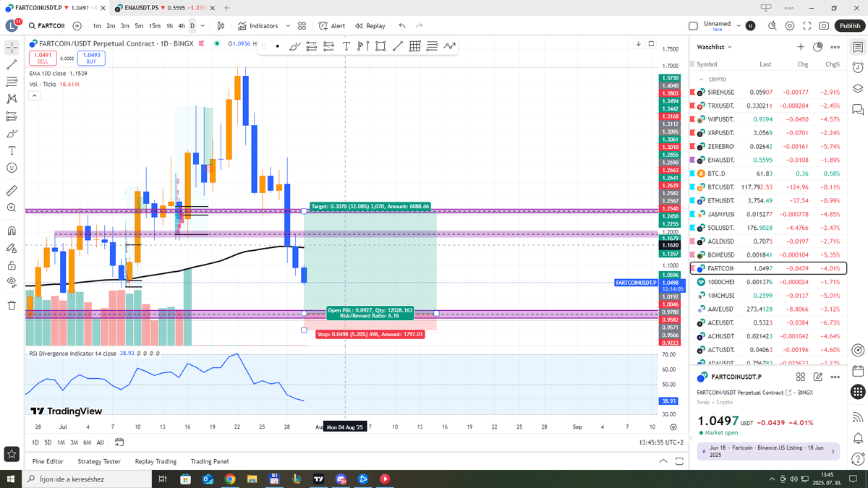Open the layout setup square icon
Screen dimensions: 868x488
[693, 26]
